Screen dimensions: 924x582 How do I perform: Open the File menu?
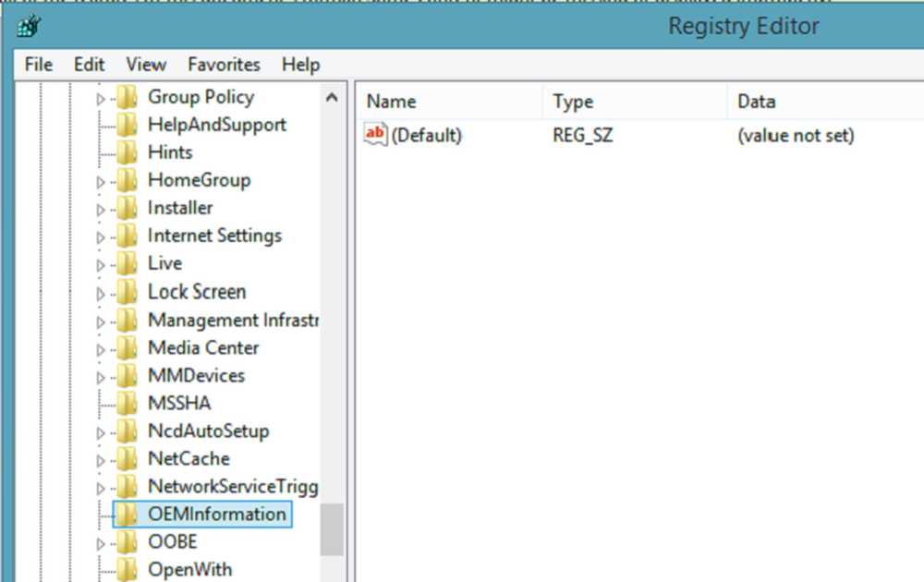pos(38,65)
